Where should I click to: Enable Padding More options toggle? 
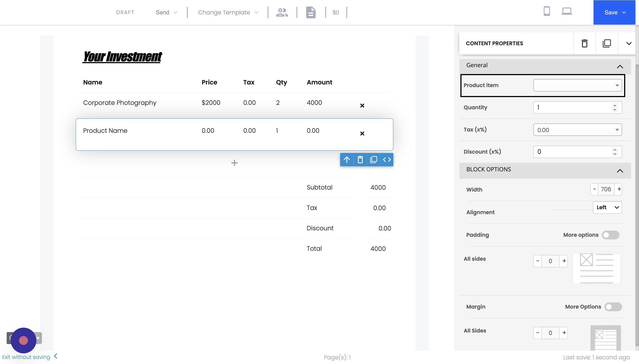tap(610, 235)
